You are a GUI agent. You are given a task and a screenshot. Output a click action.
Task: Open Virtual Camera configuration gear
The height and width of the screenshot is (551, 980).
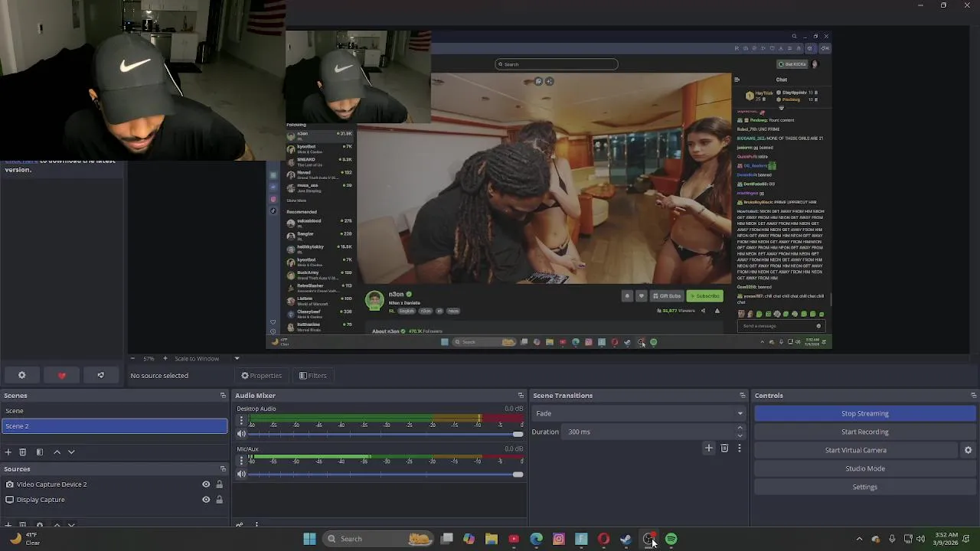point(968,450)
